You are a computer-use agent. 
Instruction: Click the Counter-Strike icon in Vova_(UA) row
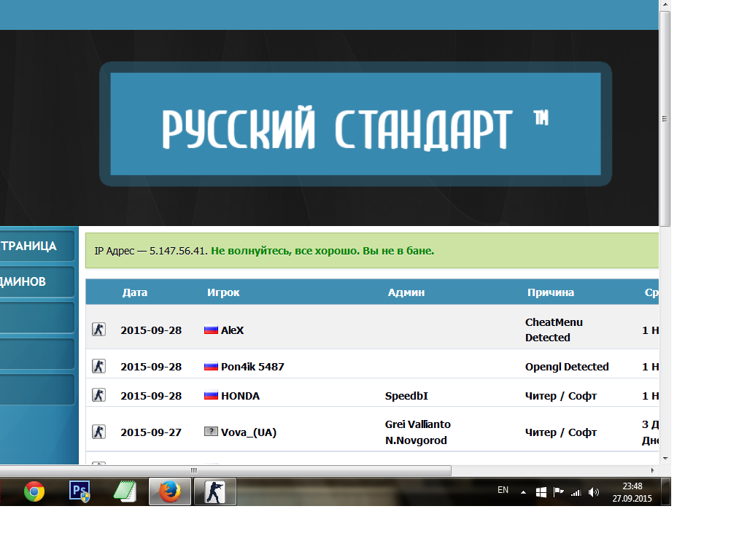[x=98, y=432]
